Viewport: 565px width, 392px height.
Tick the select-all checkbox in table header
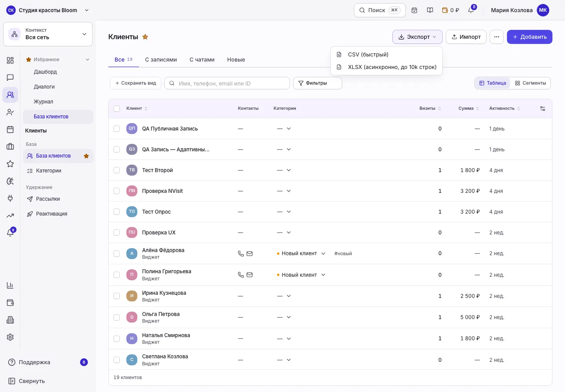(x=117, y=109)
